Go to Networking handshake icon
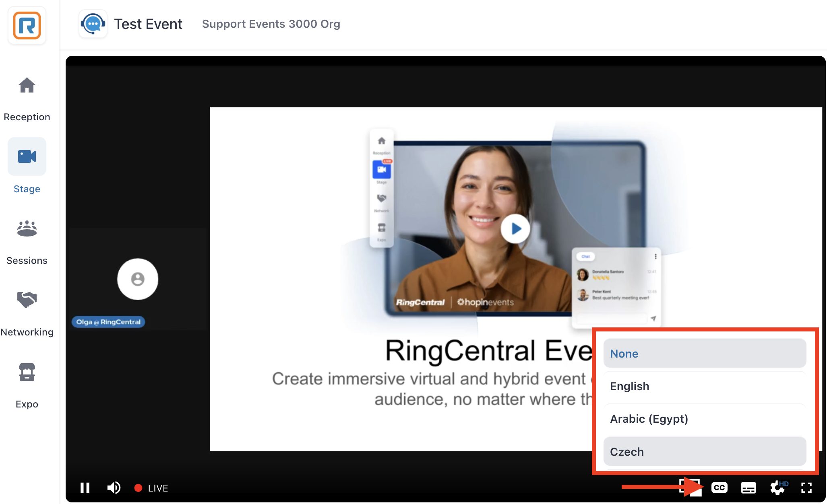827x504 pixels. click(27, 300)
